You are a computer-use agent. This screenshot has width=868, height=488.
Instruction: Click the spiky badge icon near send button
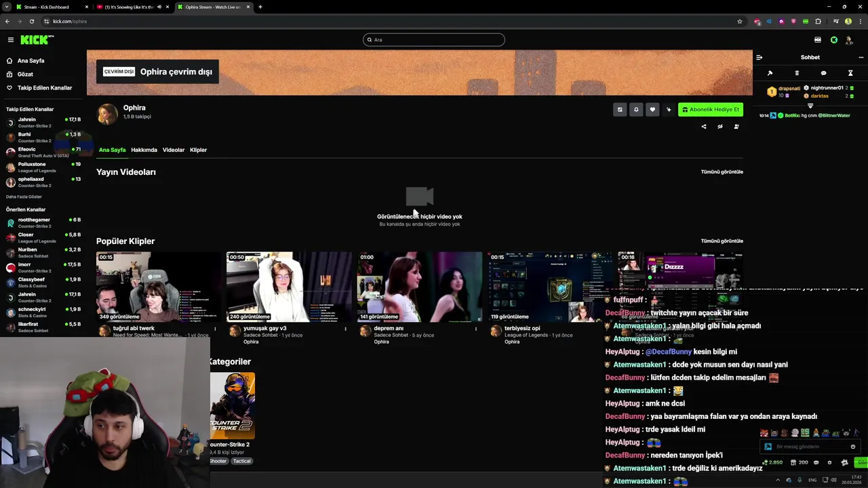click(844, 463)
